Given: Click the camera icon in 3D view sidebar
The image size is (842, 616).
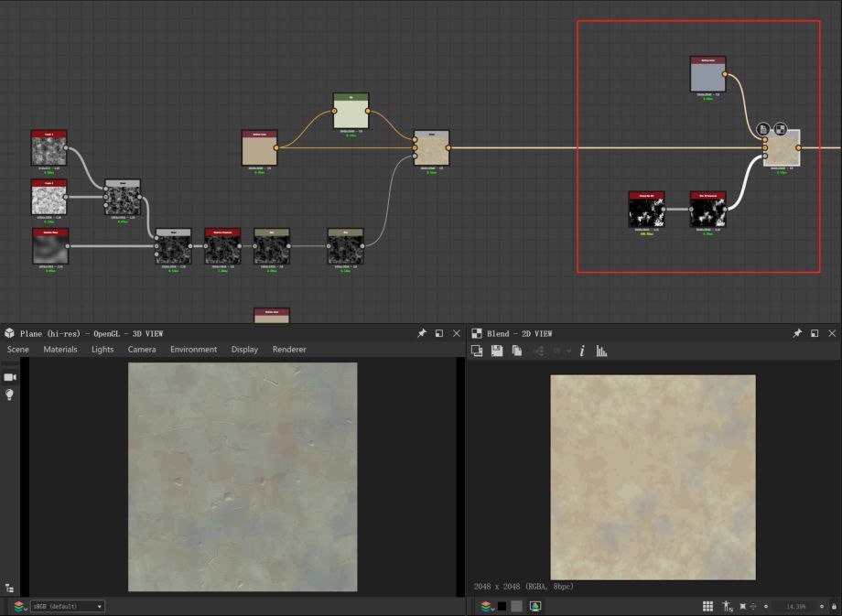Looking at the screenshot, I should tap(10, 377).
